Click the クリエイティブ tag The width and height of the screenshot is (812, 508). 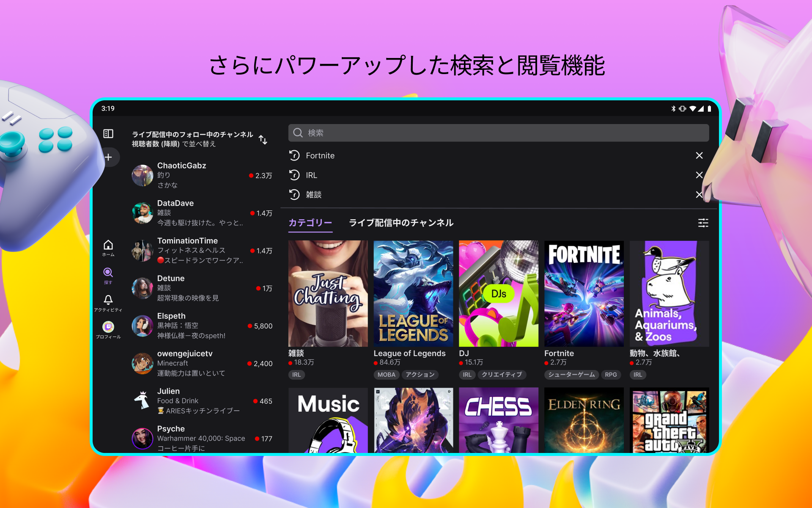pyautogui.click(x=502, y=375)
